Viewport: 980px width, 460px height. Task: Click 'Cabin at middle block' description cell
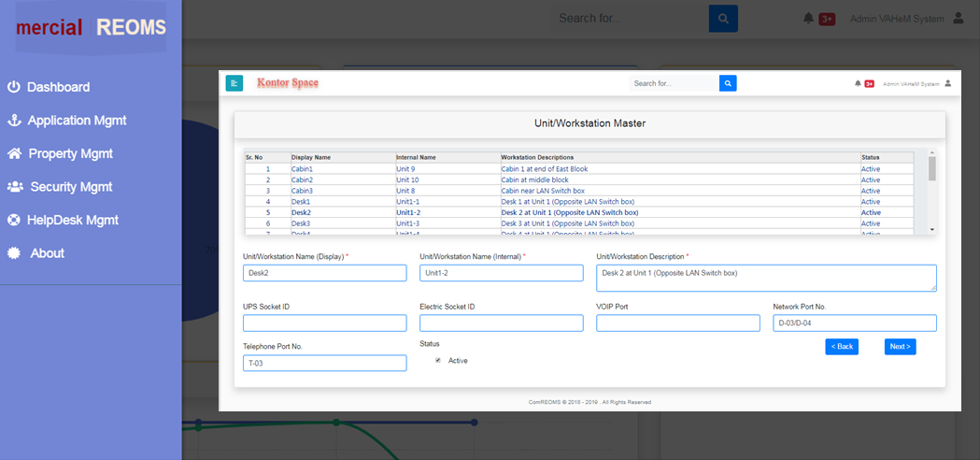[x=680, y=180]
